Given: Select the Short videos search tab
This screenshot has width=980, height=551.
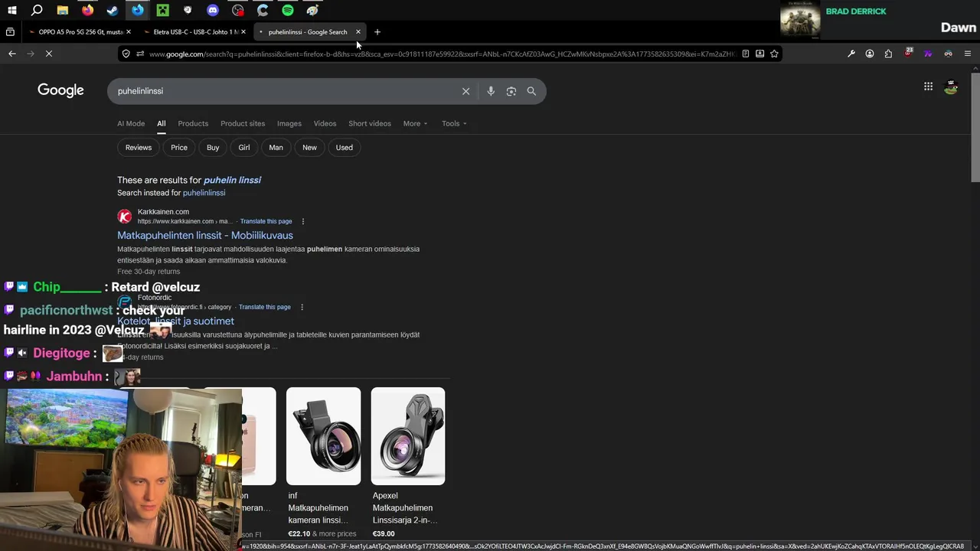Looking at the screenshot, I should 370,123.
